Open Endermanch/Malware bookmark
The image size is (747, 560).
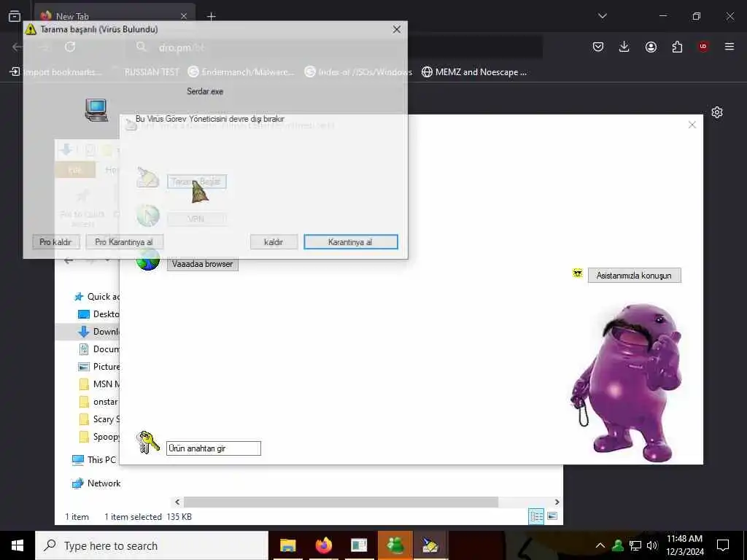click(241, 72)
